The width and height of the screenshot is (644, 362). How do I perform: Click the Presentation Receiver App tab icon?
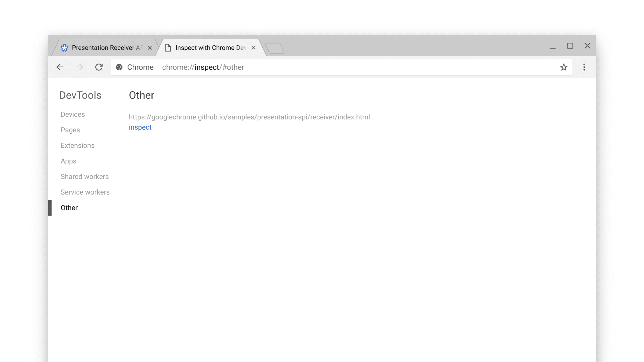coord(65,47)
